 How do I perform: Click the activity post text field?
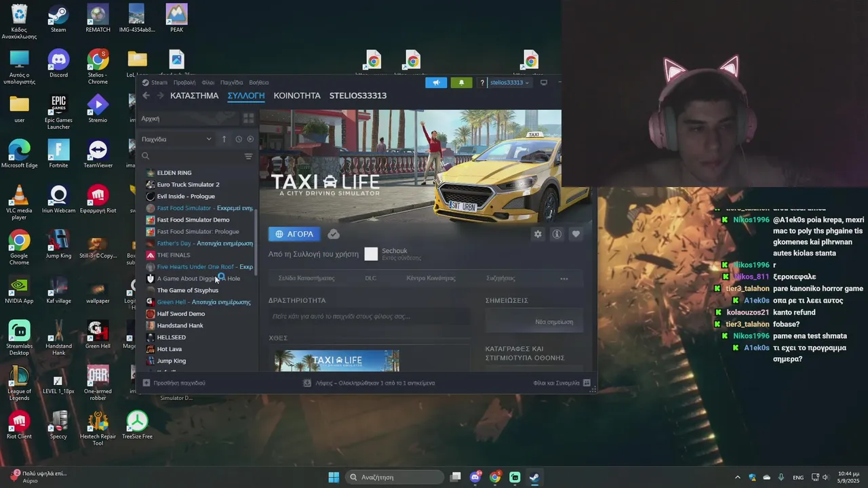pyautogui.click(x=369, y=317)
